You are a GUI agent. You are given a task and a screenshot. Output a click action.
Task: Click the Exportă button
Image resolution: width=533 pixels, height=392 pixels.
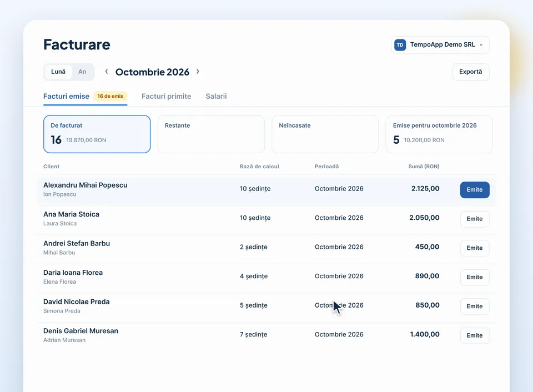tap(470, 72)
